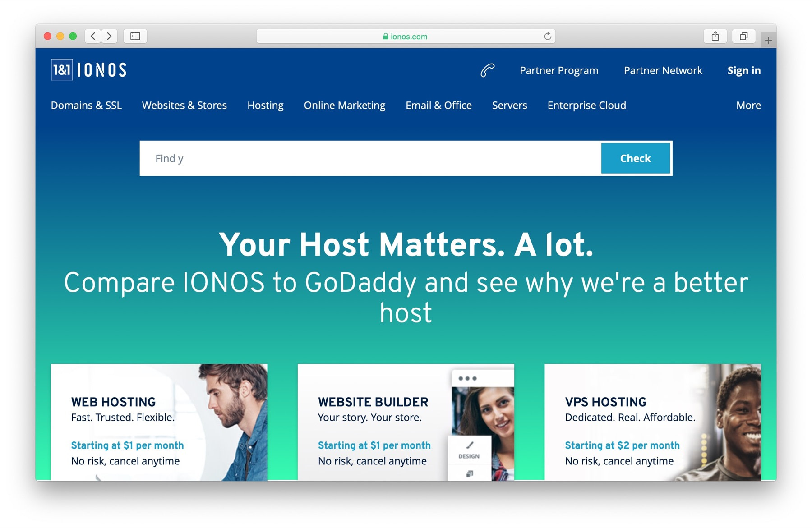
Task: Click the Compare IONOS to GoDaddy text
Action: click(406, 298)
